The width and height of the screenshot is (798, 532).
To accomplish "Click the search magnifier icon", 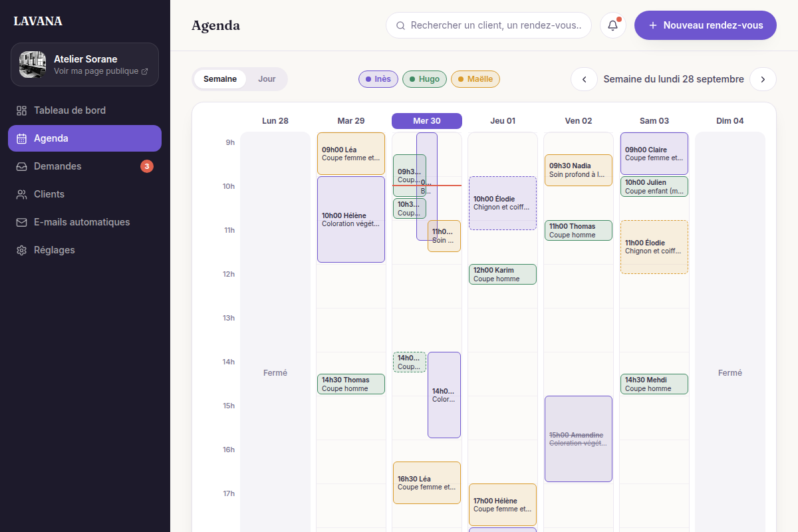I will click(x=400, y=25).
